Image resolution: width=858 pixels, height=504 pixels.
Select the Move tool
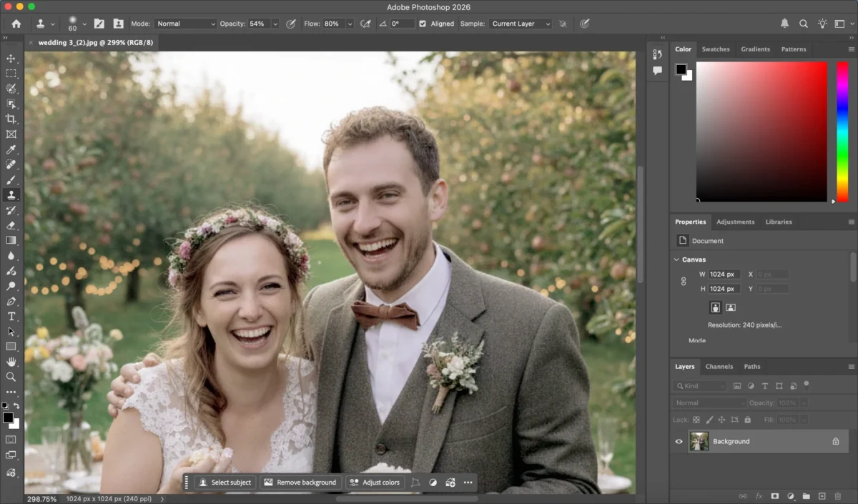pos(11,58)
